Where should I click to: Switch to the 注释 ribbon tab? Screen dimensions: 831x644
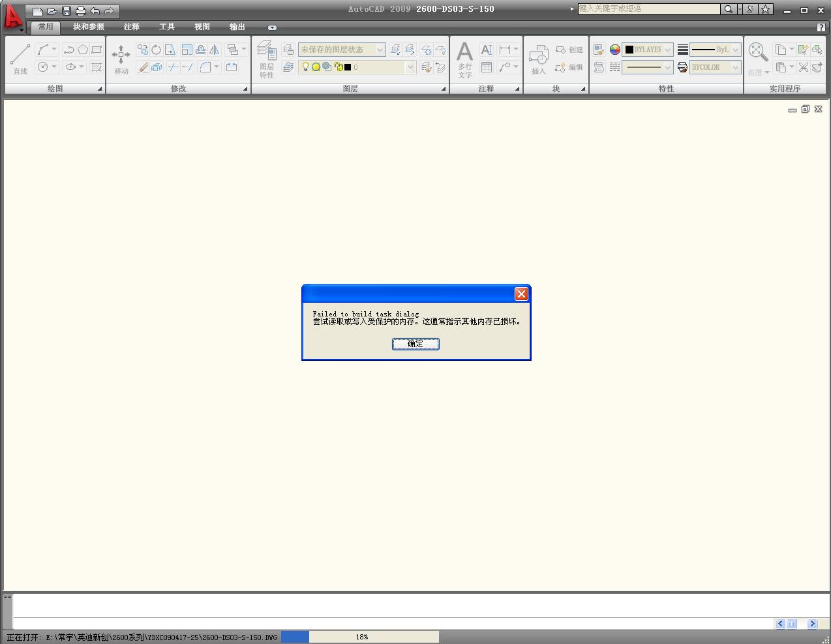click(x=132, y=27)
